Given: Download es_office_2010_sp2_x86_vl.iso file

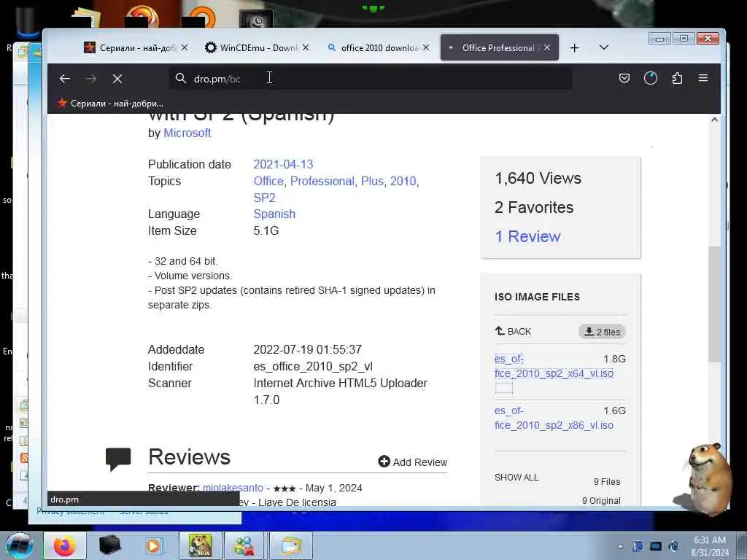Looking at the screenshot, I should pos(554,418).
